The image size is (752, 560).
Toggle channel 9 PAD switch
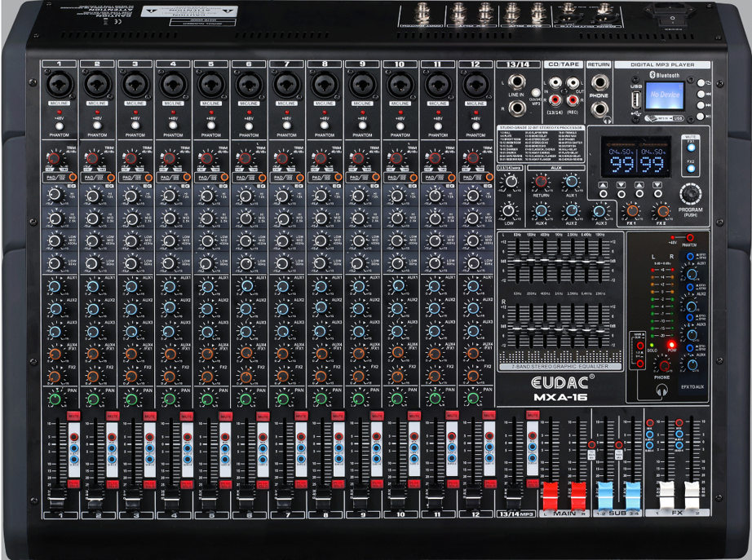pyautogui.click(x=375, y=178)
